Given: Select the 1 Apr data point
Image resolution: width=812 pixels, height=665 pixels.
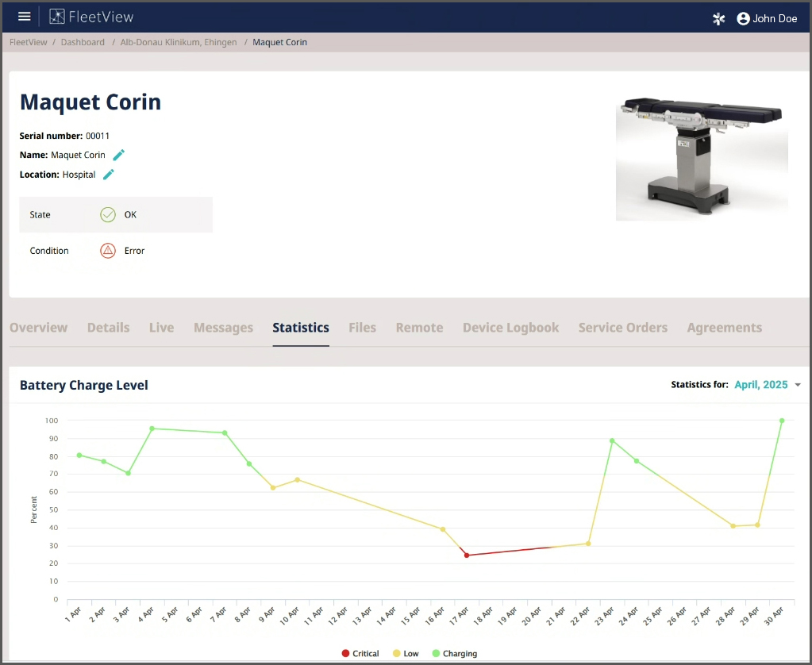Looking at the screenshot, I should 79,456.
